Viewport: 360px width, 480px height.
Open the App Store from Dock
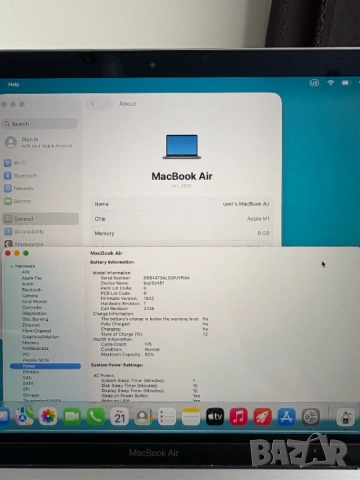pyautogui.click(x=287, y=416)
